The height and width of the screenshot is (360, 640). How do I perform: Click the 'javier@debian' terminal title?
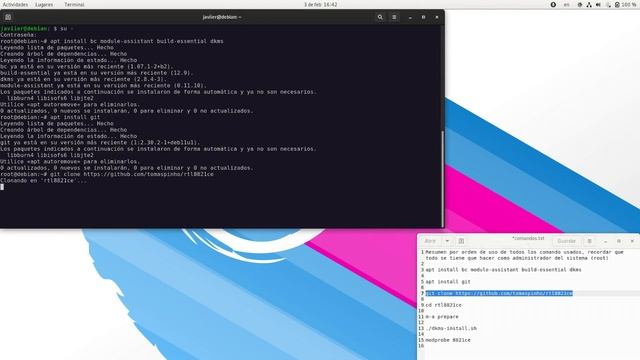pyautogui.click(x=222, y=17)
